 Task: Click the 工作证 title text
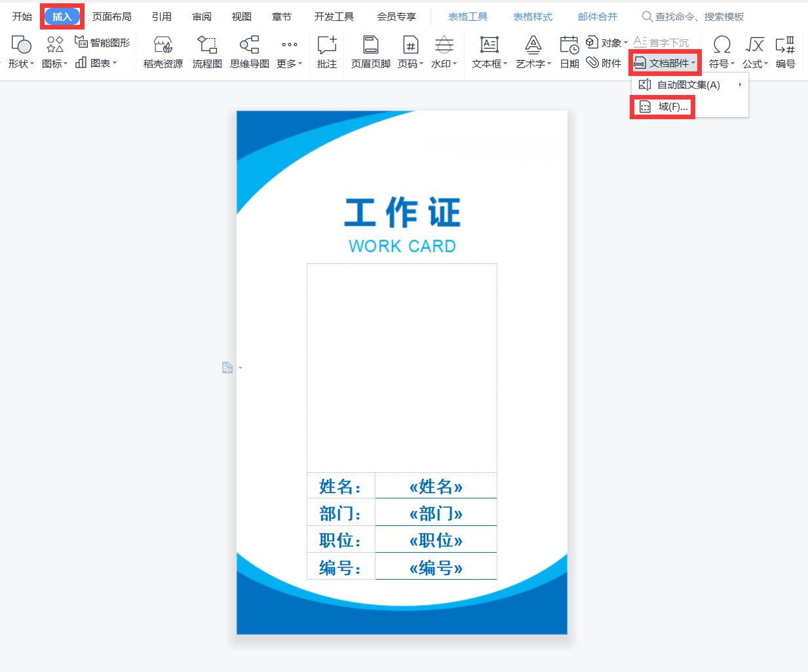coord(402,212)
